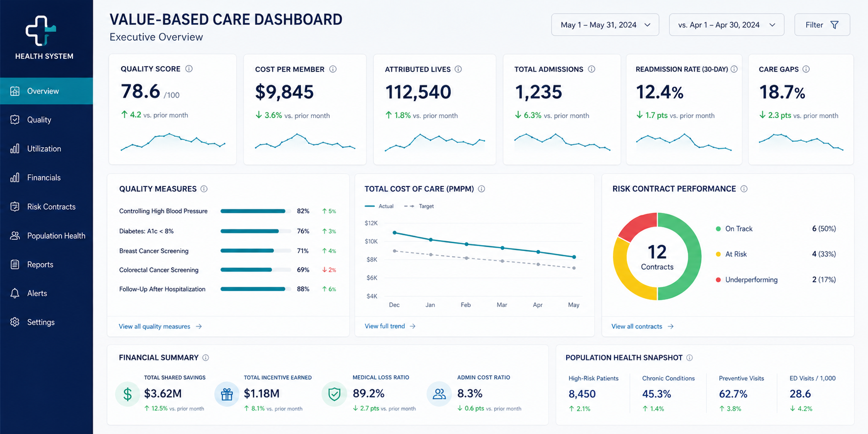
Task: Click the Utilization bar chart icon
Action: (15, 149)
